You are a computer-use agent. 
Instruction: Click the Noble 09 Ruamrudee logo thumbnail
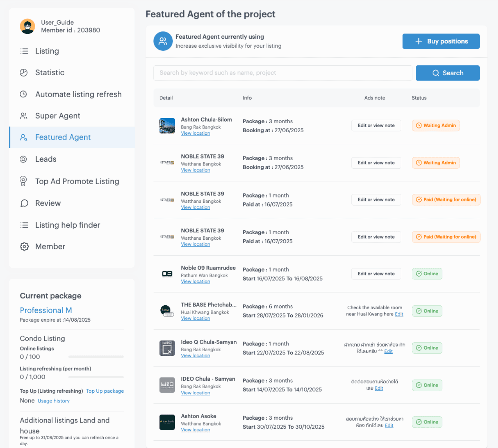tap(167, 274)
